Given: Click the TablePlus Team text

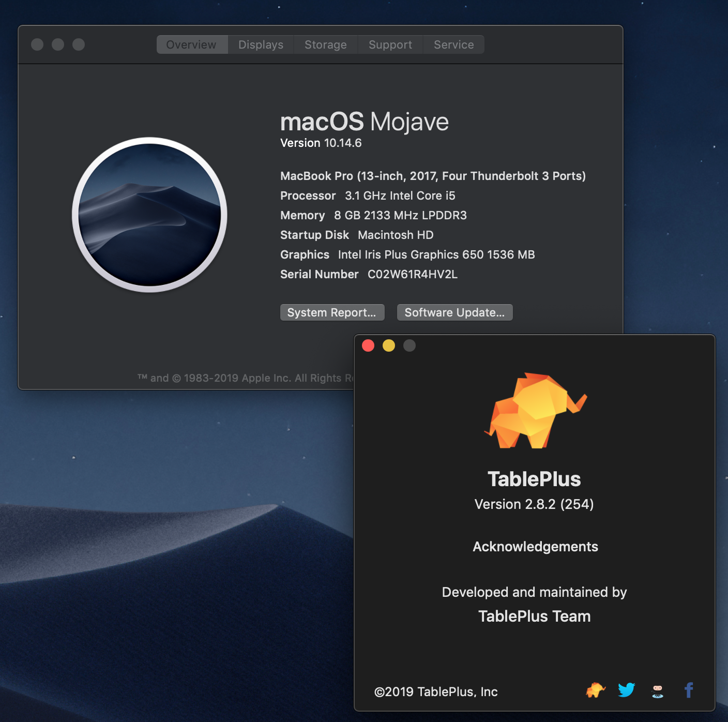Looking at the screenshot, I should coord(534,616).
